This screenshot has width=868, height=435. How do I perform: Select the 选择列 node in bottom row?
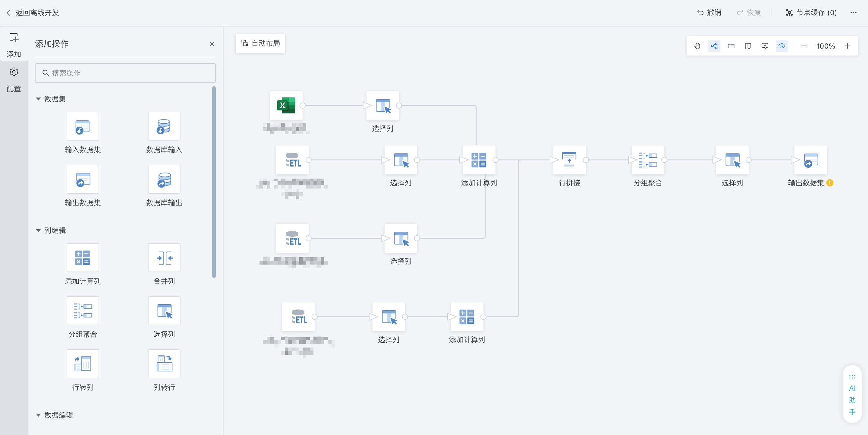(x=388, y=317)
